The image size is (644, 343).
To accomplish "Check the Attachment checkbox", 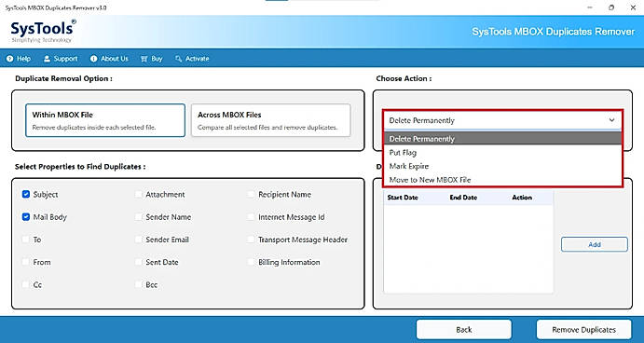I will 139,194.
